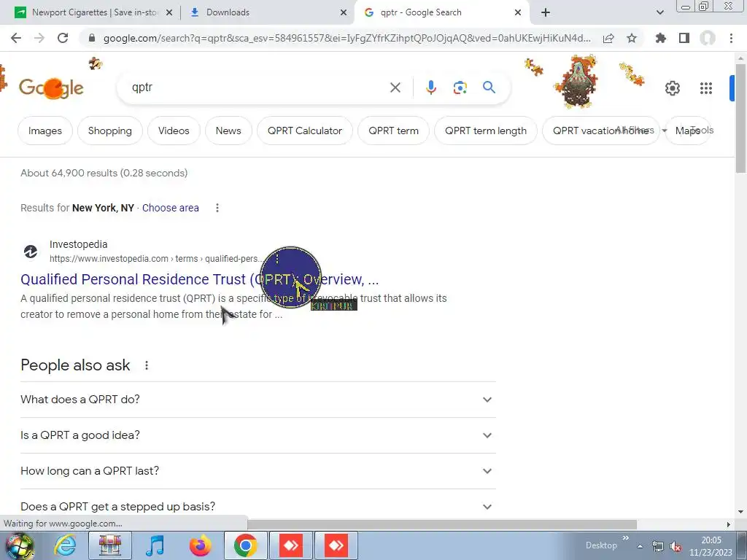Close the qptr Google Search tab
This screenshot has height=560, width=747.
pos(518,13)
